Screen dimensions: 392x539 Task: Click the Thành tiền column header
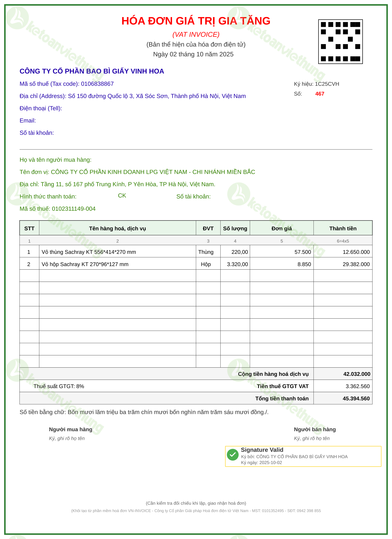point(343,228)
